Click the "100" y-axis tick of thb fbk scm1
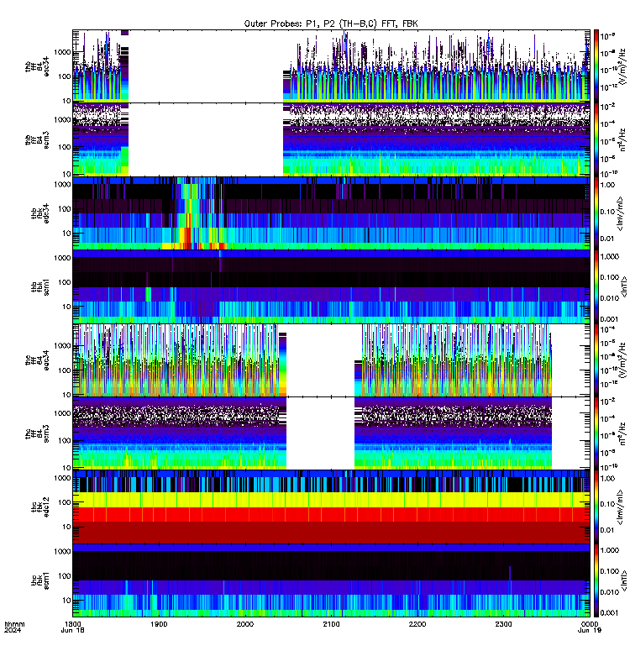The image size is (630, 672). point(65,282)
